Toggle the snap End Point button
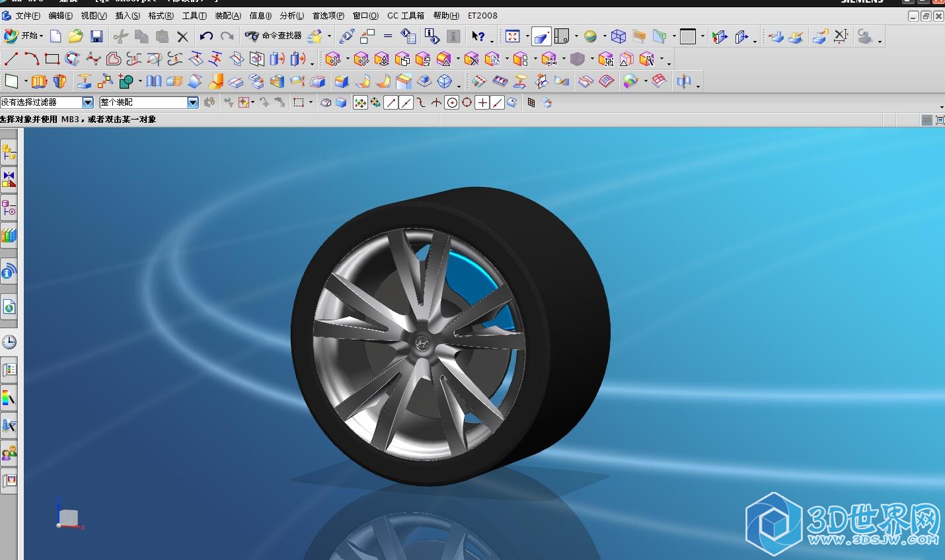 391,102
